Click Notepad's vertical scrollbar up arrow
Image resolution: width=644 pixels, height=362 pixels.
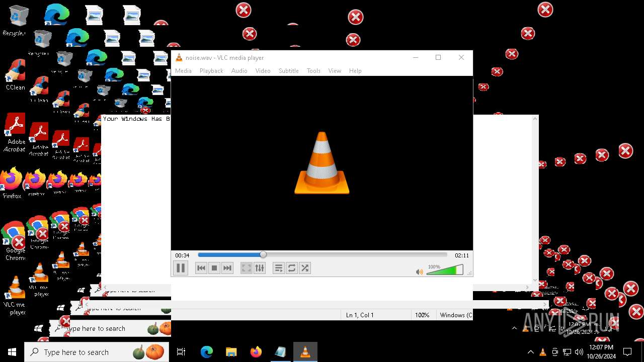coord(535,119)
